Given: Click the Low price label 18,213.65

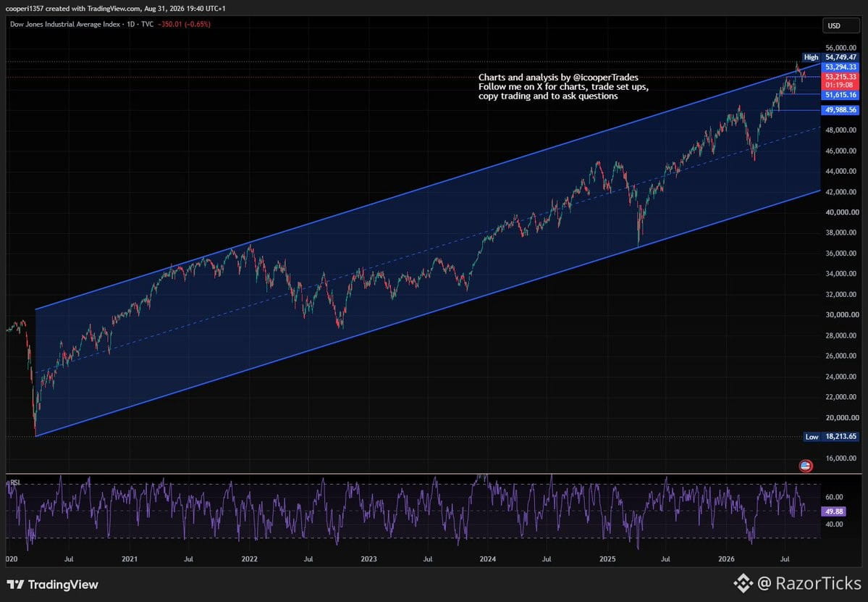Looking at the screenshot, I should [840, 436].
